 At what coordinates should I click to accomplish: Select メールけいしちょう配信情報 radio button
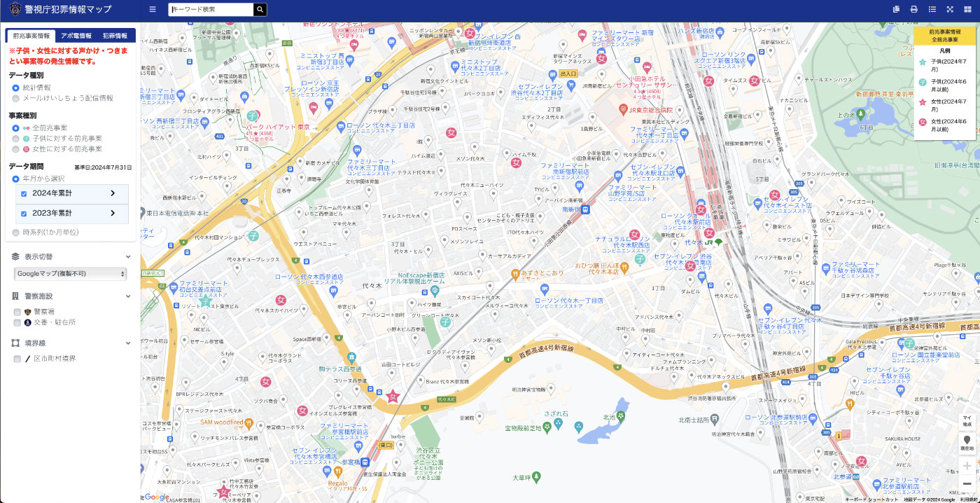pyautogui.click(x=16, y=98)
